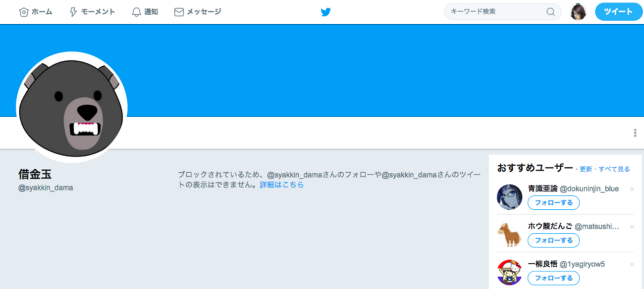Screen dimensions: 644x289
Task: Refresh suggestions via 更新 link
Action: (586, 169)
